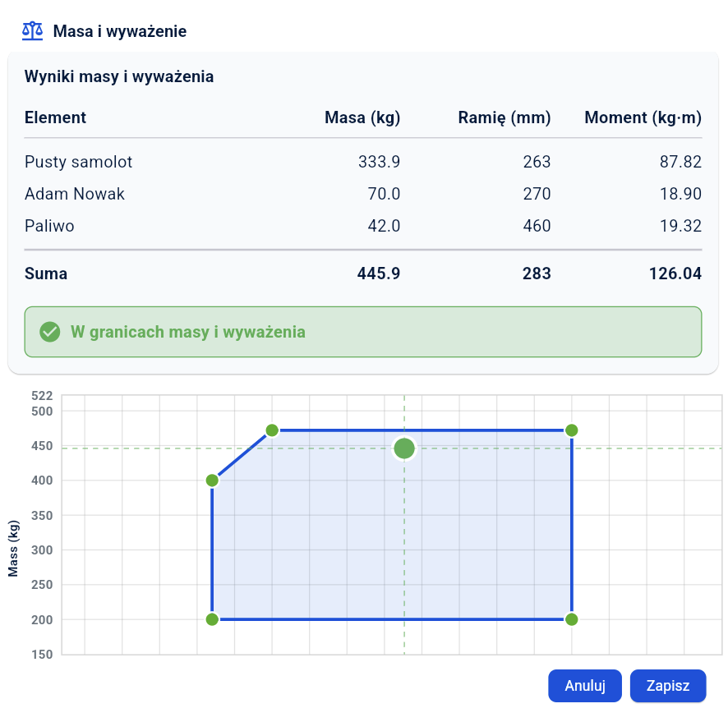Click the total moment value 126.04
Image resolution: width=728 pixels, height=722 pixels.
click(x=675, y=274)
